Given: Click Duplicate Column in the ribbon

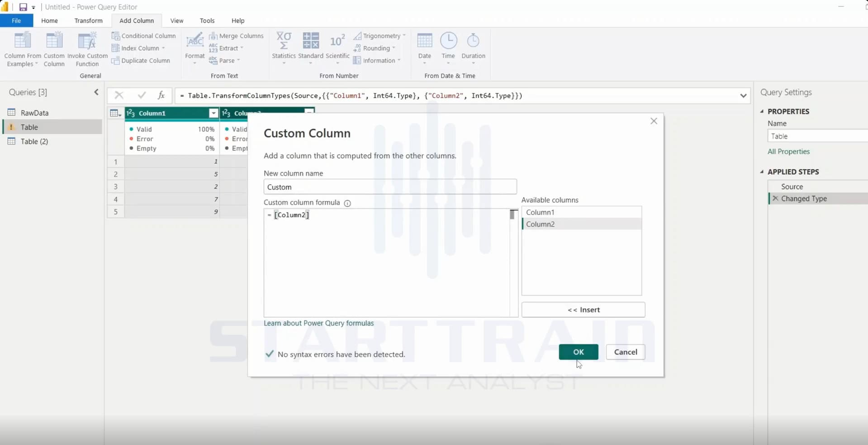Looking at the screenshot, I should 141,61.
